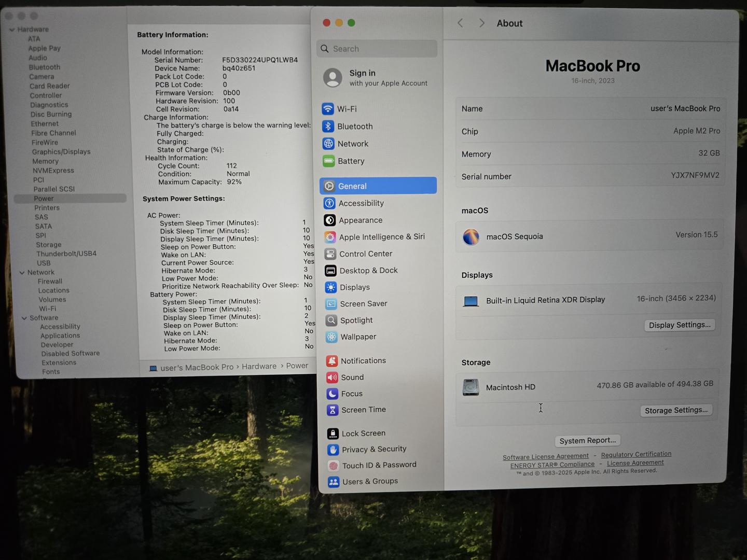The width and height of the screenshot is (747, 560).
Task: Open the Wallpaper flower icon
Action: pyautogui.click(x=331, y=337)
